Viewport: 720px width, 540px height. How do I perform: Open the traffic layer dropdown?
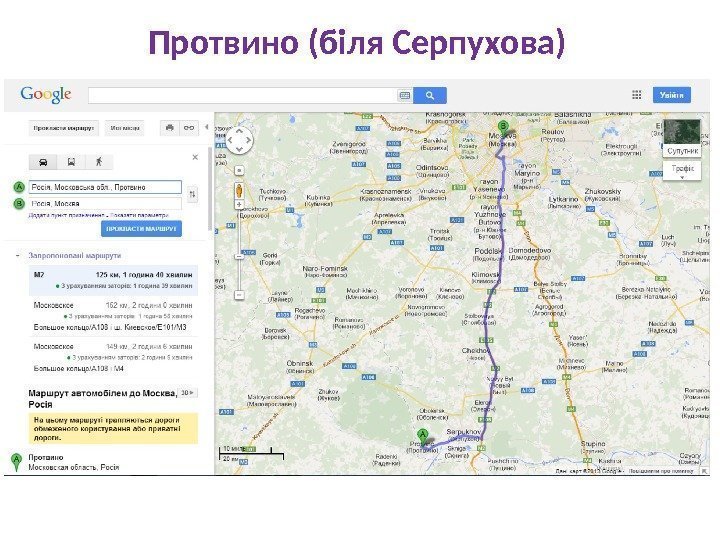(x=682, y=171)
